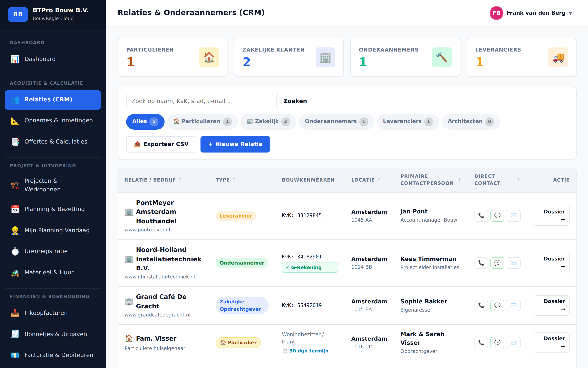Click the Particulier type badge
The width and height of the screenshot is (588, 368).
[238, 343]
